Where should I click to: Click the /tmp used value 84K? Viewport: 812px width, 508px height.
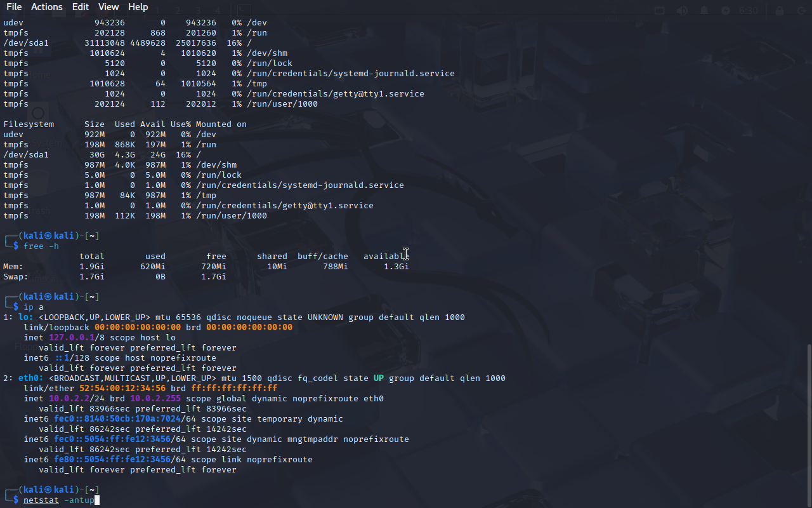128,196
